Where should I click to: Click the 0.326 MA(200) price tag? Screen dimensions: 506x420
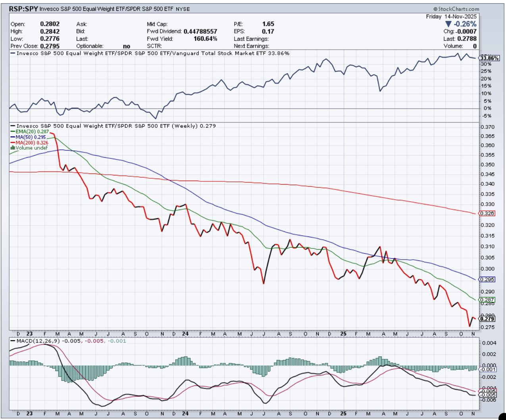[x=487, y=214]
